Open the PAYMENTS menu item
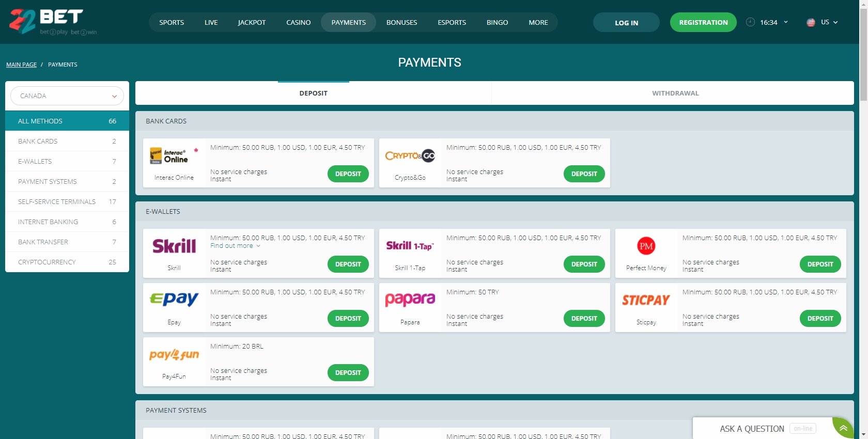The width and height of the screenshot is (868, 439). 348,22
